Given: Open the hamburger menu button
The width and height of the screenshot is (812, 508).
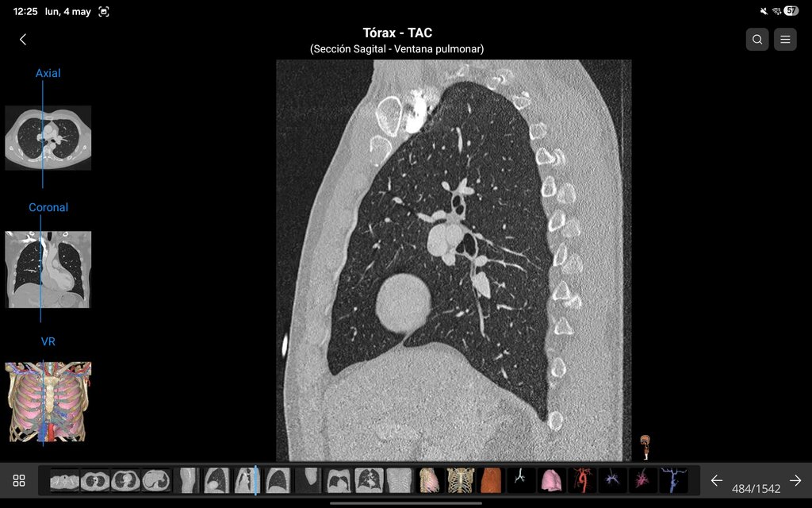Looking at the screenshot, I should 785,40.
